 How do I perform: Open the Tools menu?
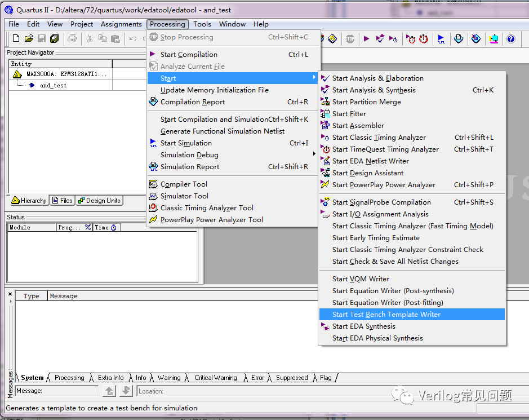click(x=202, y=24)
